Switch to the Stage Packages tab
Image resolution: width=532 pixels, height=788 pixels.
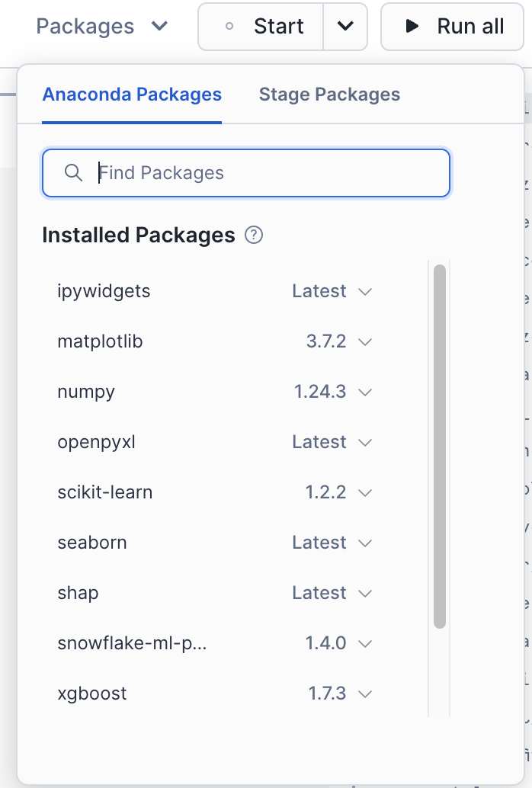click(328, 94)
